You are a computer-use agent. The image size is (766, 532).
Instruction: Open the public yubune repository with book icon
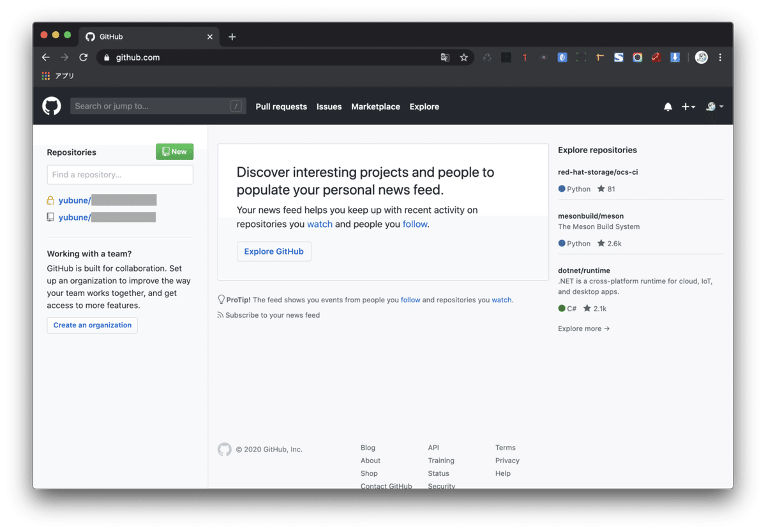pyautogui.click(x=107, y=218)
